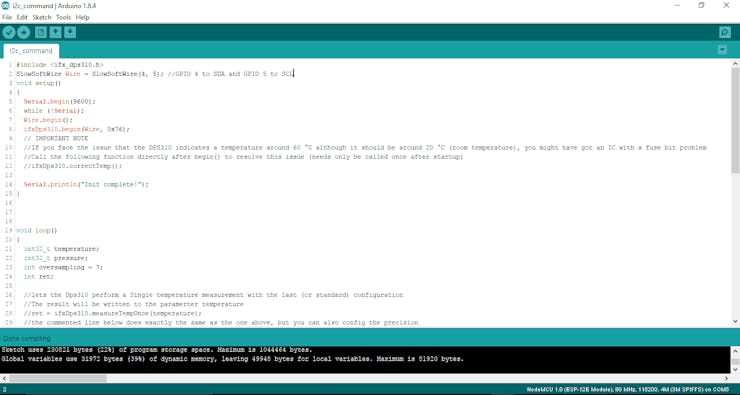The image size is (740, 395).
Task: Click the console vertical scrollbar up arrow
Action: click(x=735, y=351)
